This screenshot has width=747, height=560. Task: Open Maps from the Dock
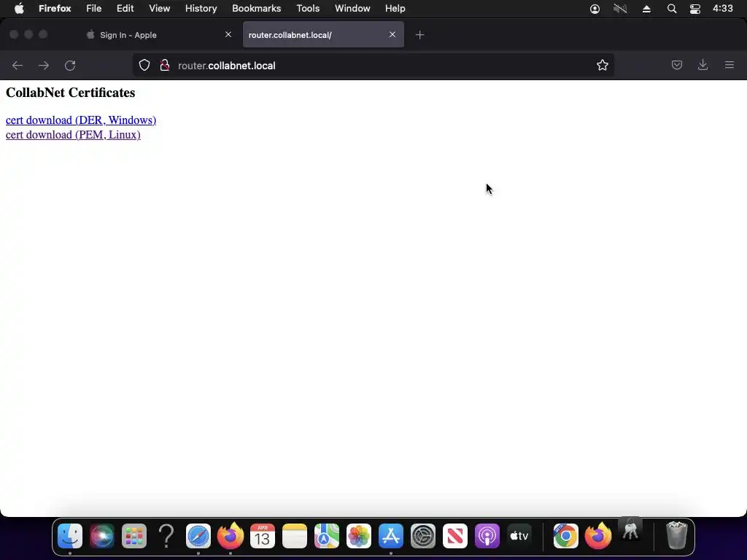click(x=327, y=536)
